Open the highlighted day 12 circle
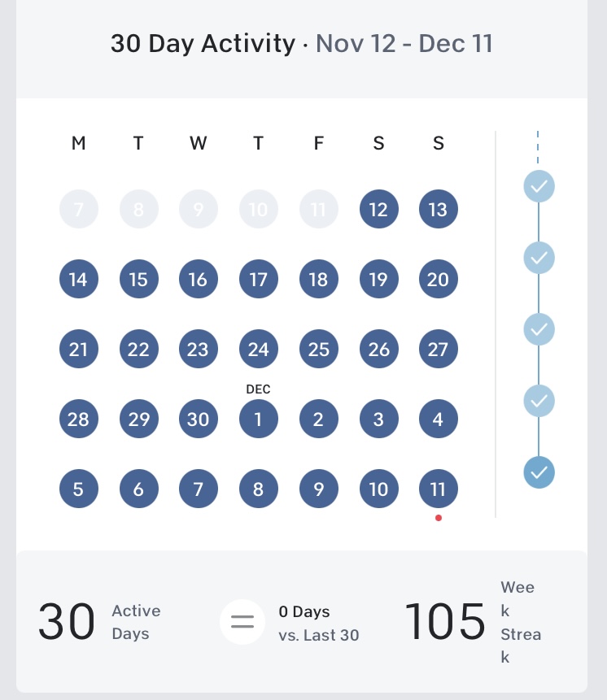 coord(378,210)
